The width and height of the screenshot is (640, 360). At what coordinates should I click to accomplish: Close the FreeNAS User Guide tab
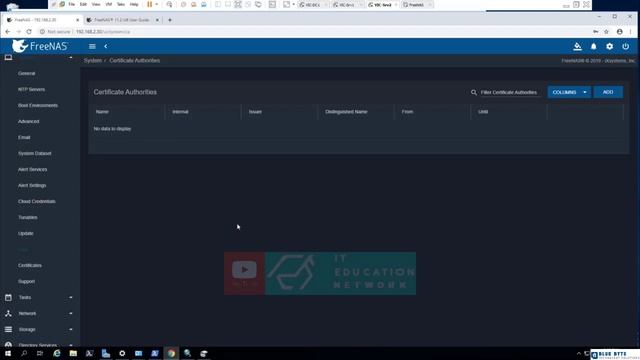157,20
